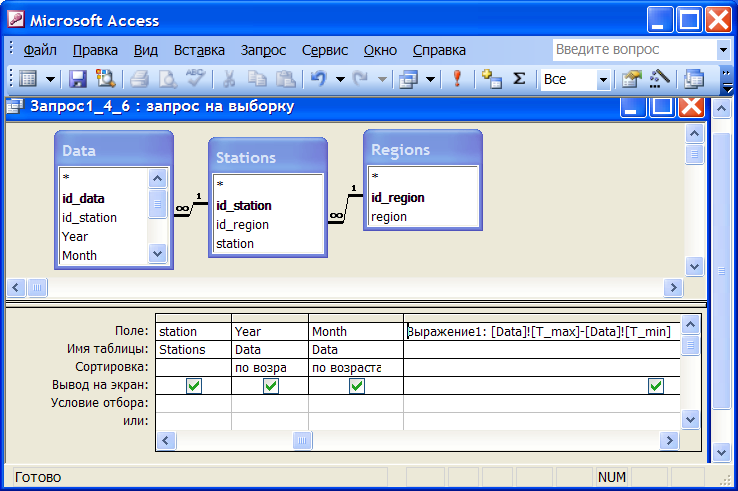This screenshot has width=738, height=491.
Task: Expand toolbar options chevron at right
Action: [x=727, y=80]
